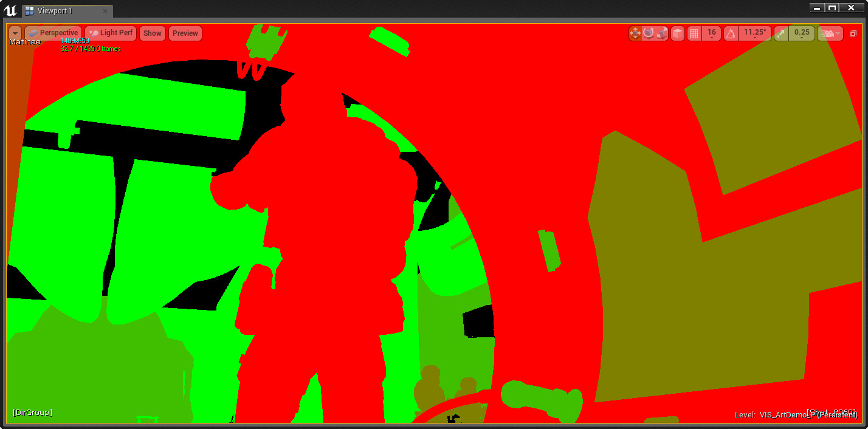Click the Preview button

click(185, 33)
